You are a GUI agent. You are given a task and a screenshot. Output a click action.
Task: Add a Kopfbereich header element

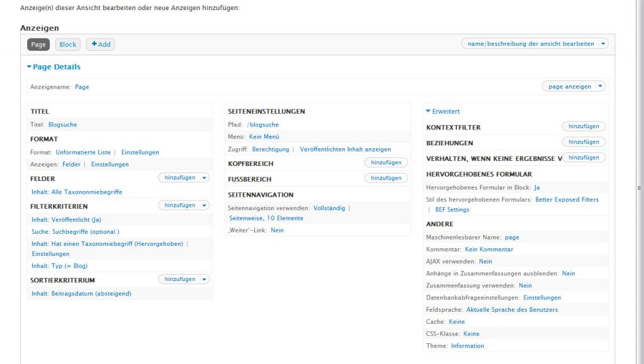386,163
